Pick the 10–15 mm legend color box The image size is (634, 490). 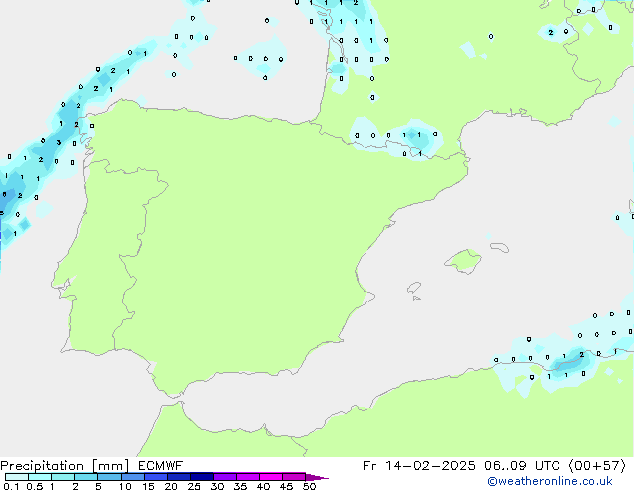[132, 477]
